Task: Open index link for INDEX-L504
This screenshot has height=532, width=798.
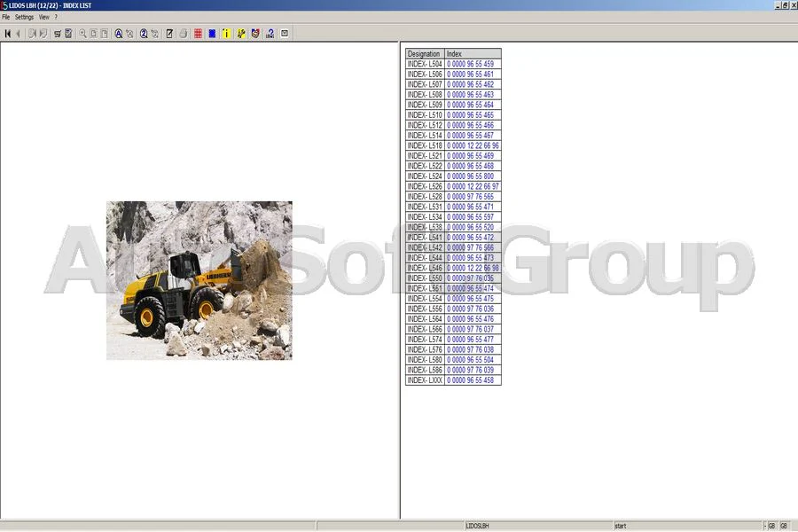Action: click(473, 63)
